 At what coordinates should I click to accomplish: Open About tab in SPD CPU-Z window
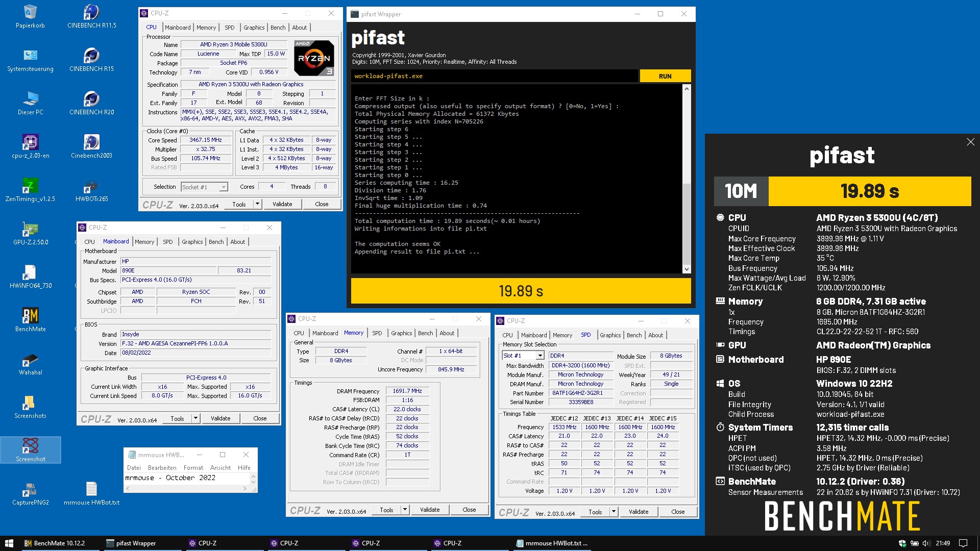click(656, 335)
